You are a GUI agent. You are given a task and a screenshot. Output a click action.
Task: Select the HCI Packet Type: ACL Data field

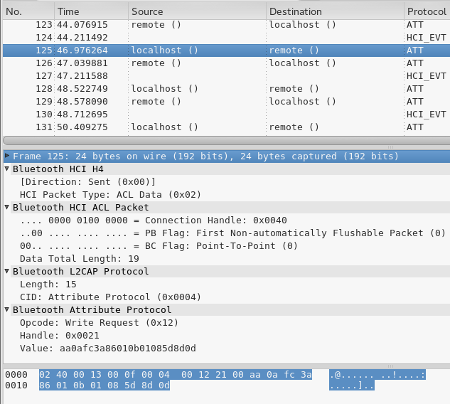110,194
